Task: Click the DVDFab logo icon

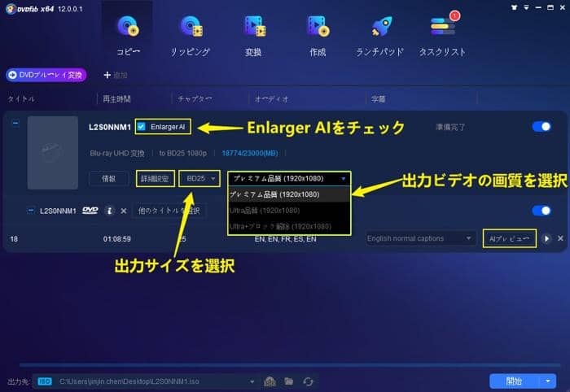Action: [11, 9]
